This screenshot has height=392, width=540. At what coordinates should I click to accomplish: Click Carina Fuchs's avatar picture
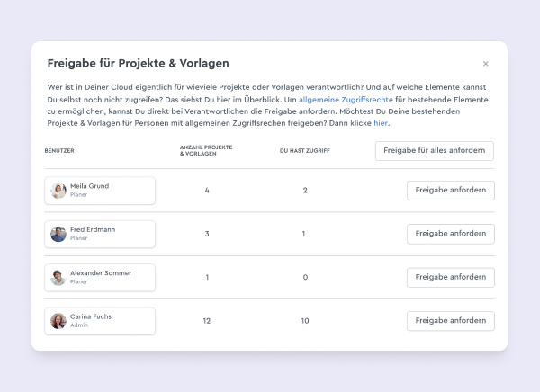click(58, 321)
